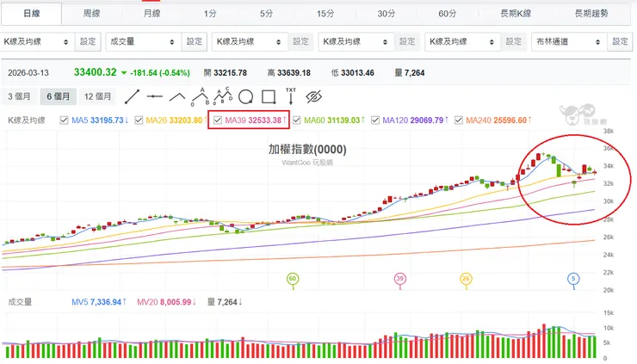Click 設定 next to the first K線及均線 dropdown
The width and height of the screenshot is (637, 364).
pos(88,41)
